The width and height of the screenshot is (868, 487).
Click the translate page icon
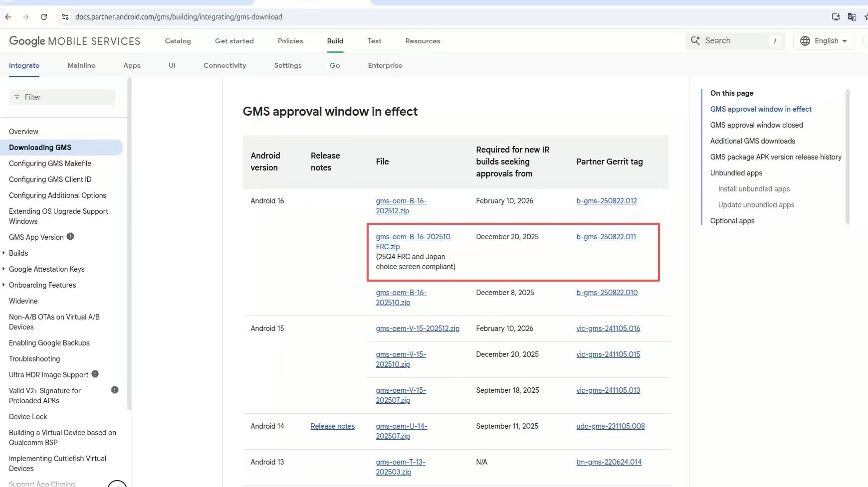point(852,17)
